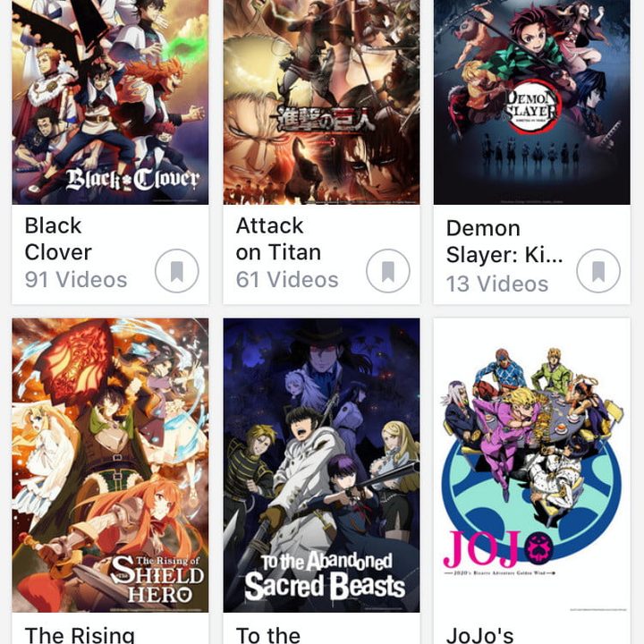
Task: Bookmark the Black Clover series
Action: [176, 271]
